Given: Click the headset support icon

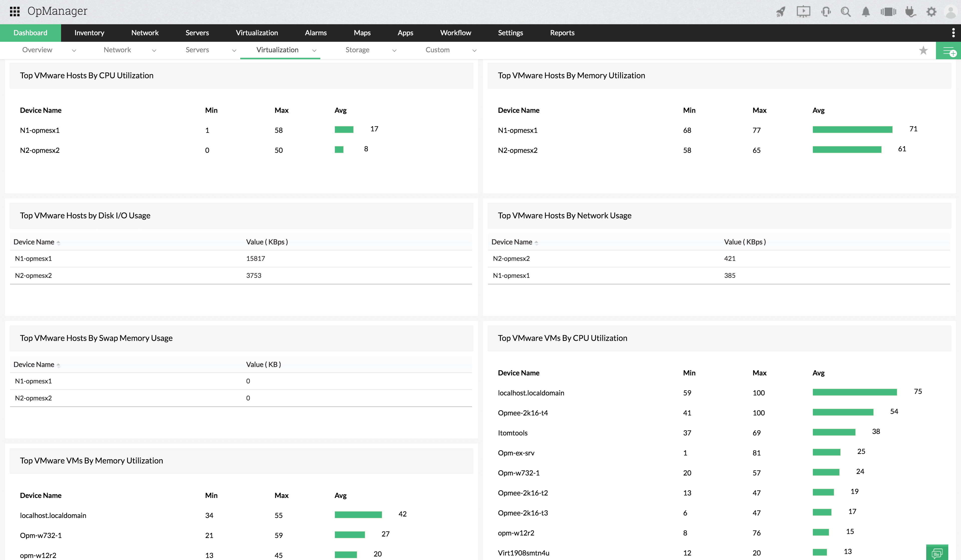Looking at the screenshot, I should [x=826, y=12].
